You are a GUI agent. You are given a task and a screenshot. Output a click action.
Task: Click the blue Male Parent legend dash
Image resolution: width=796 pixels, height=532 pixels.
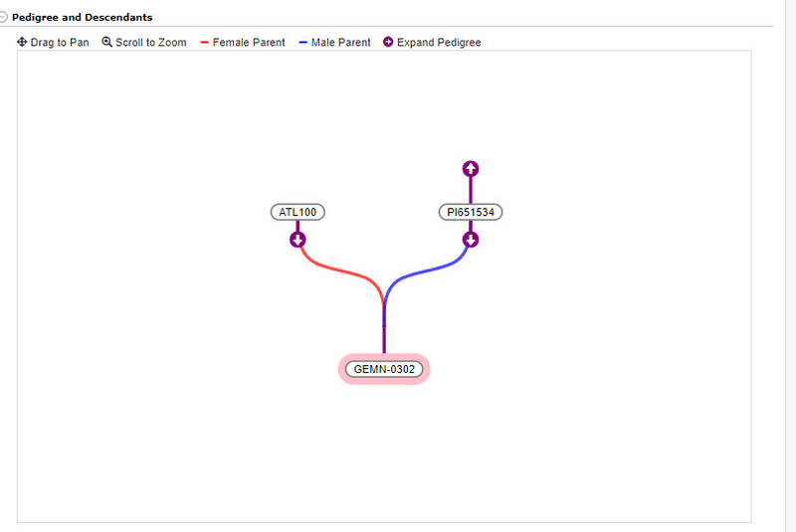[302, 43]
